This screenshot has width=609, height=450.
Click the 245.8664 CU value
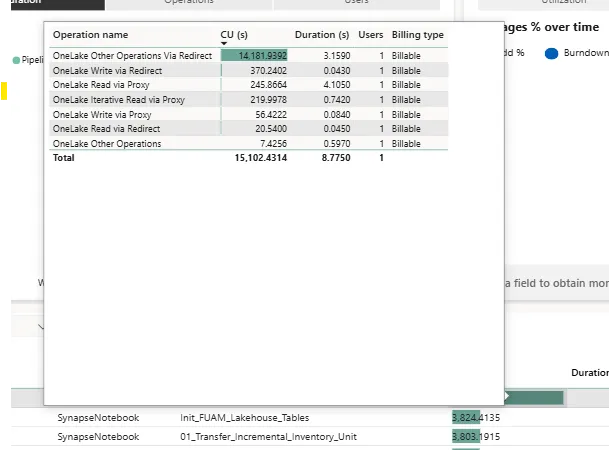point(268,85)
